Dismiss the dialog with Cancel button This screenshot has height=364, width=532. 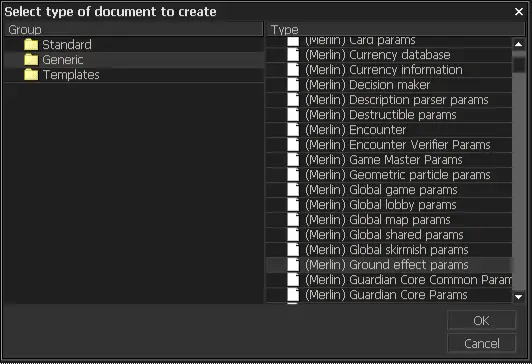pyautogui.click(x=481, y=343)
